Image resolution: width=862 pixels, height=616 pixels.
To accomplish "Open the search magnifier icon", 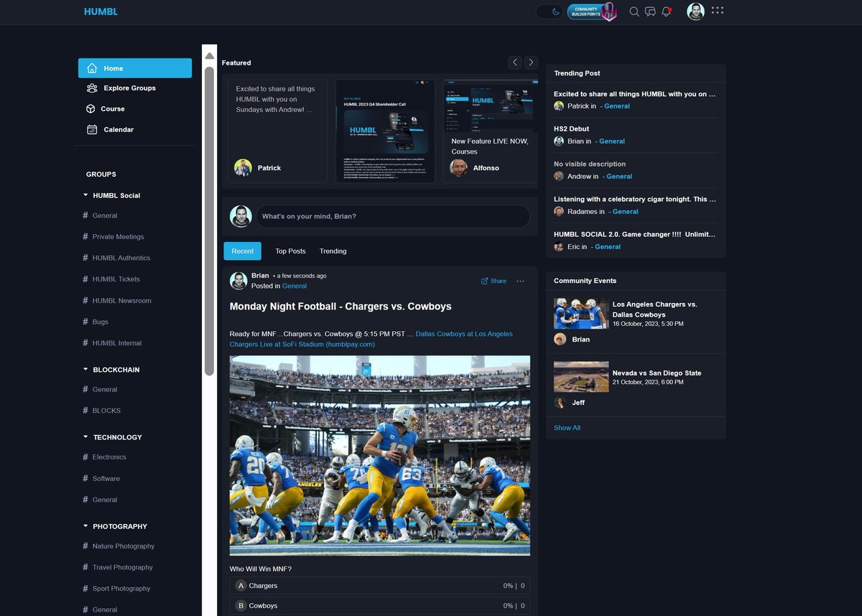I will [634, 11].
